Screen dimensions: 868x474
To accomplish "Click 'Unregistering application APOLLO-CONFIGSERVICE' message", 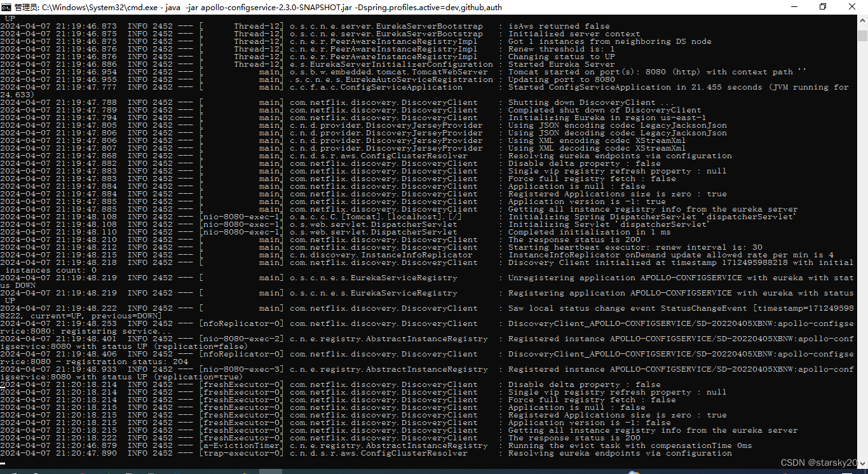I will pos(681,278).
